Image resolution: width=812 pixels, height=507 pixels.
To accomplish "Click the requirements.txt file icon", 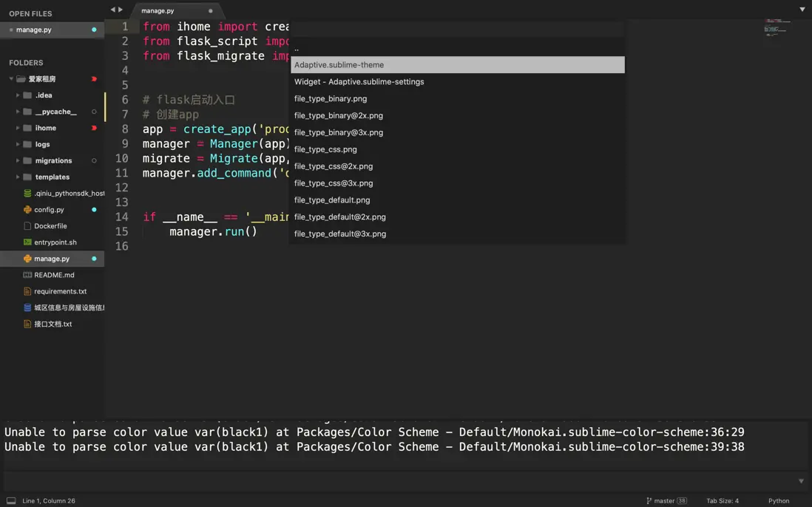I will pyautogui.click(x=27, y=291).
